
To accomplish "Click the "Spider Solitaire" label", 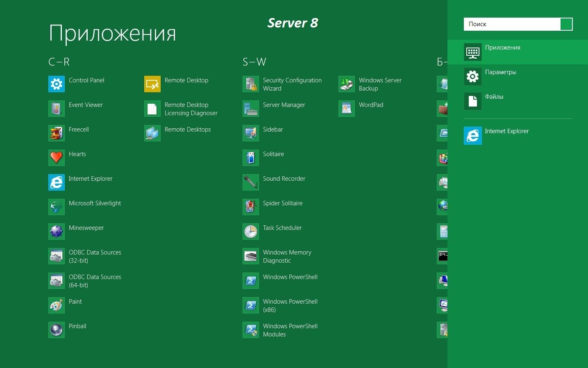I will tap(283, 203).
